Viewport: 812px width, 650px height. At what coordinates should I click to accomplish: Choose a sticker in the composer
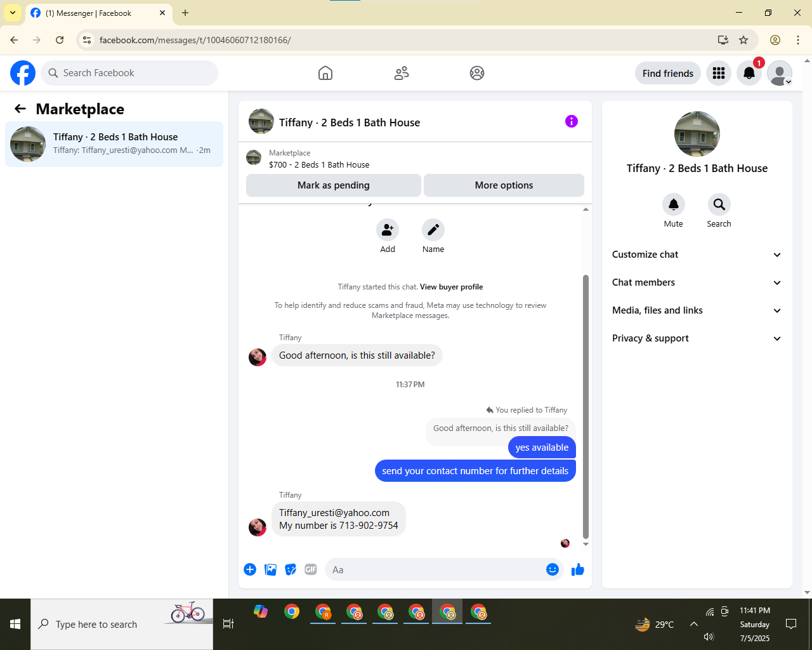pyautogui.click(x=291, y=569)
